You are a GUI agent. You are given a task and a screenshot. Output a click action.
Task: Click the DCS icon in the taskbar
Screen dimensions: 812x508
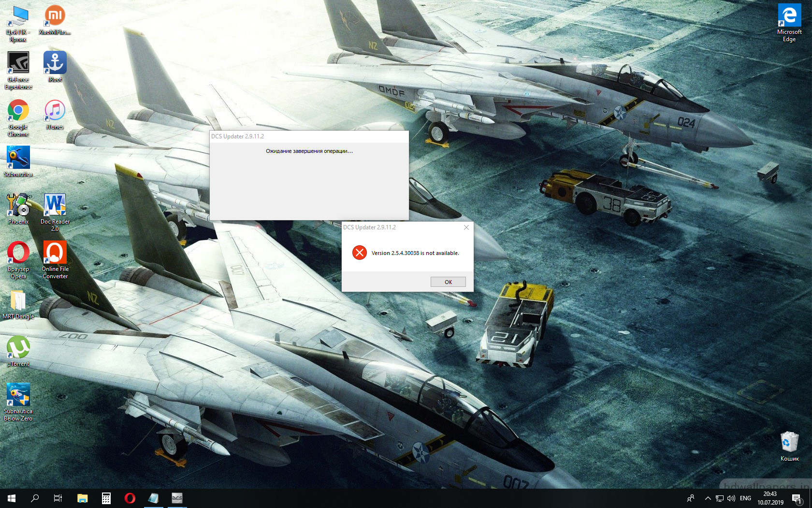point(177,498)
